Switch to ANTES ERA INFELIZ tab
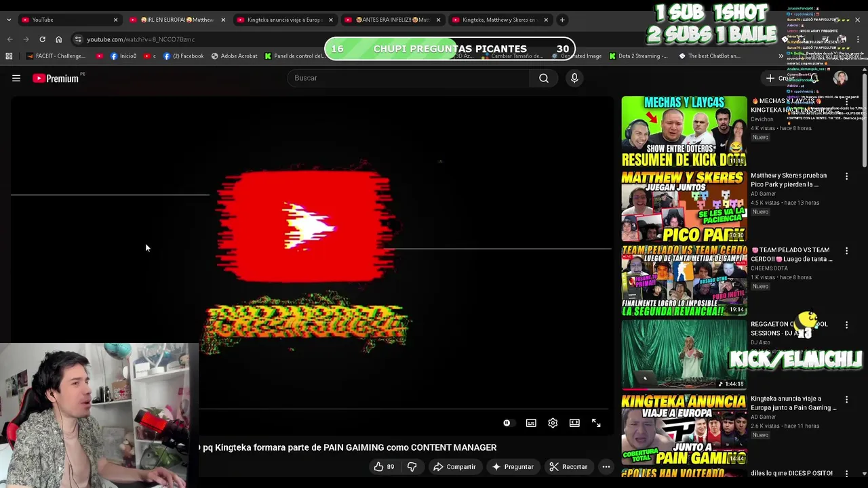This screenshot has width=868, height=488. click(x=392, y=20)
